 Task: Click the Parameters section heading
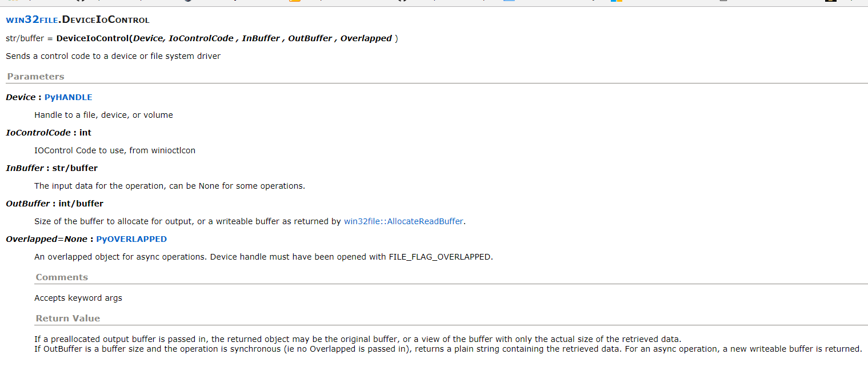coord(35,77)
